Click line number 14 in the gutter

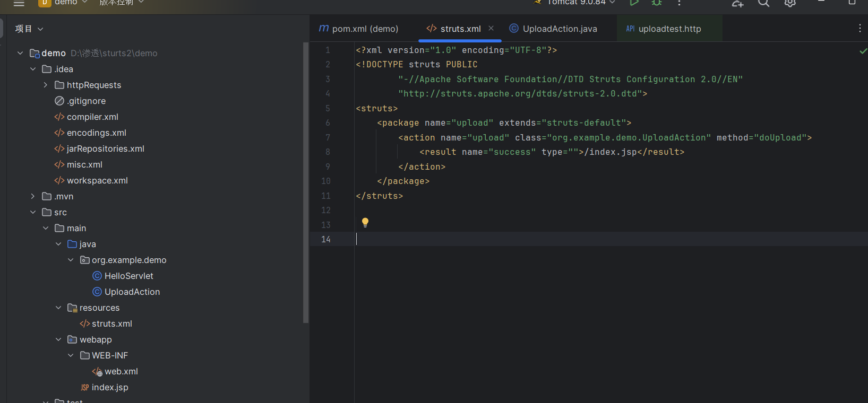tap(326, 239)
